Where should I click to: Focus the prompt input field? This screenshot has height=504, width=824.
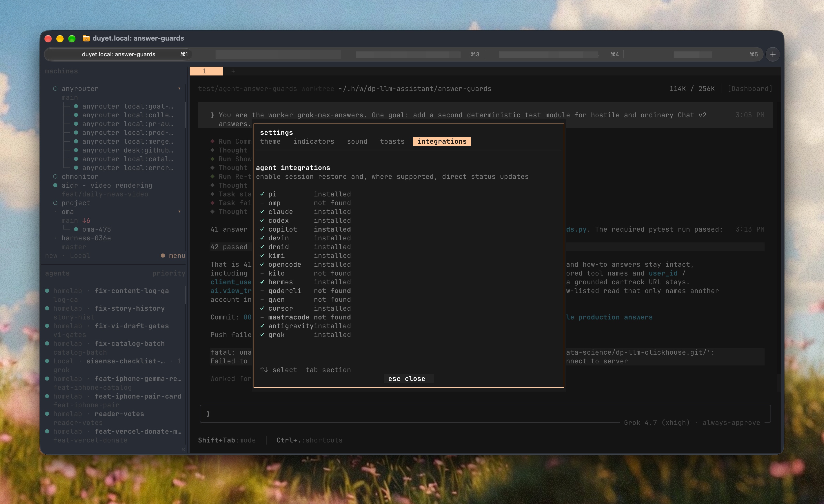(x=485, y=414)
